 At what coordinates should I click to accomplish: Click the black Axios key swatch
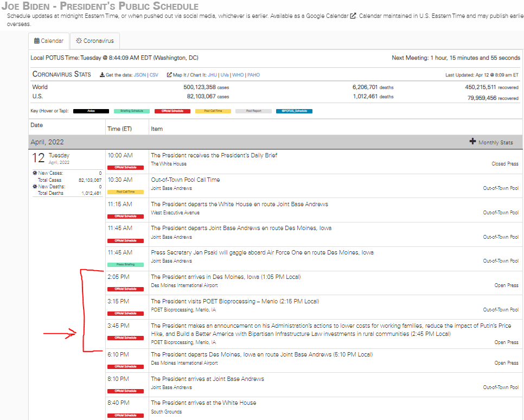[91, 111]
